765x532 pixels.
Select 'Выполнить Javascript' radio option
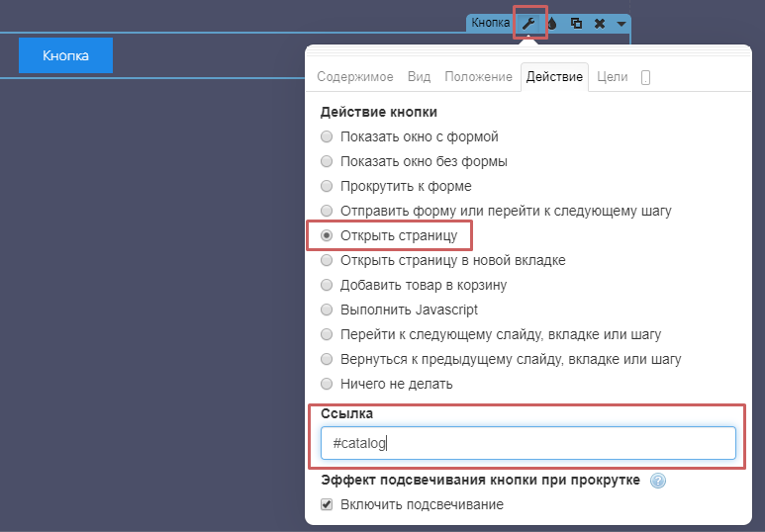coord(327,310)
